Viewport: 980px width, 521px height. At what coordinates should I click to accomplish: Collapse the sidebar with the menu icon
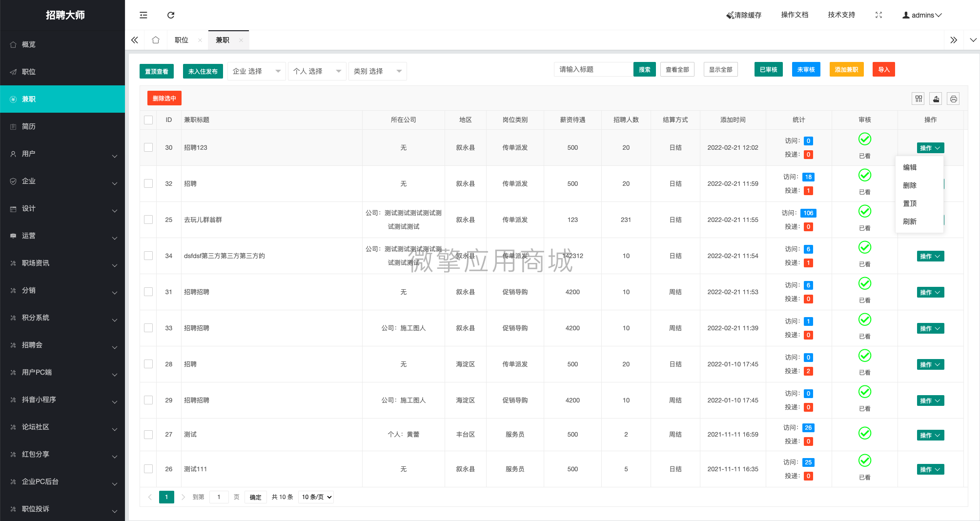pyautogui.click(x=143, y=15)
